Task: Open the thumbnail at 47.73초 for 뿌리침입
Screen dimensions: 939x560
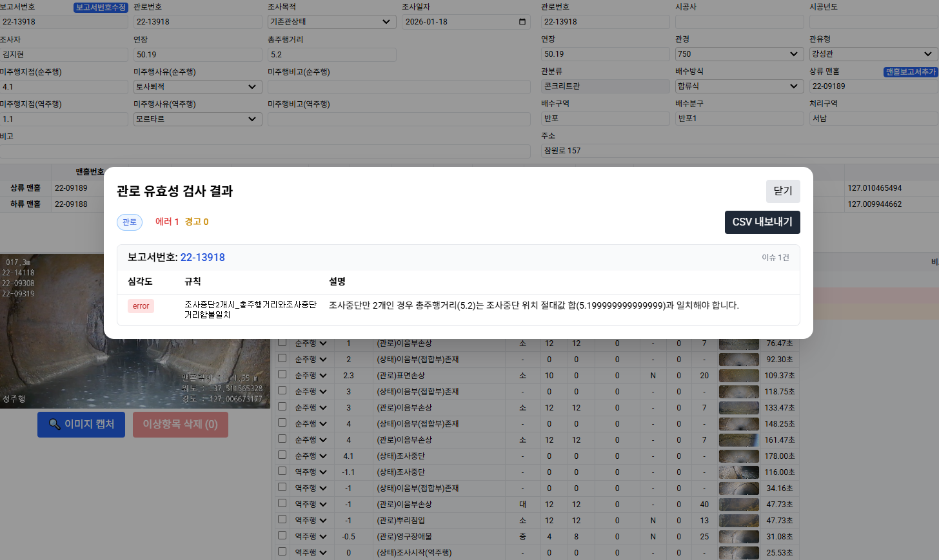Action: [738, 521]
